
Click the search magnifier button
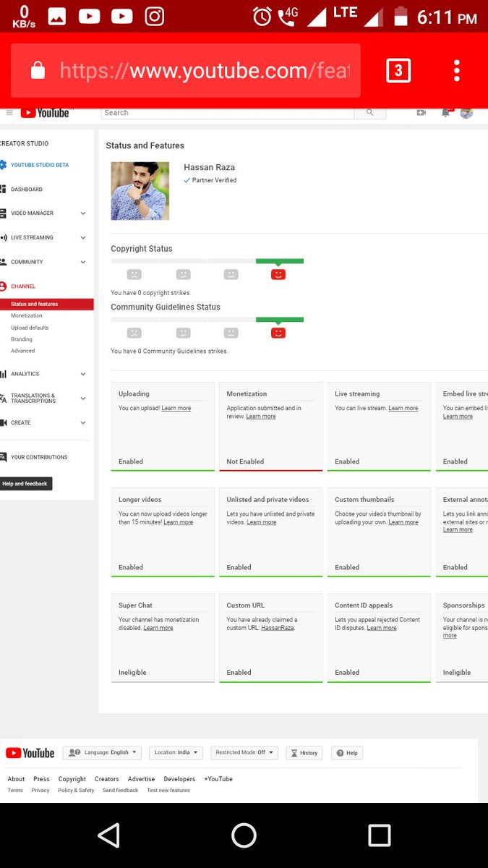click(370, 113)
